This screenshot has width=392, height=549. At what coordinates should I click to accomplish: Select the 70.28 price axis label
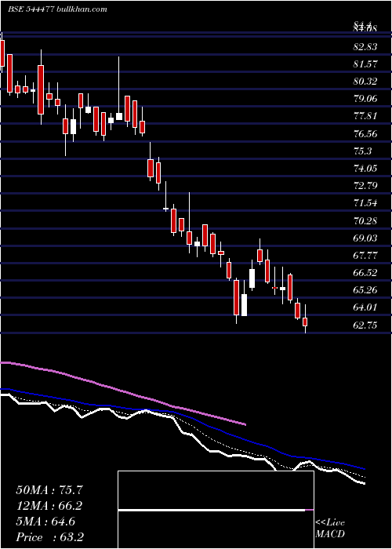365,221
